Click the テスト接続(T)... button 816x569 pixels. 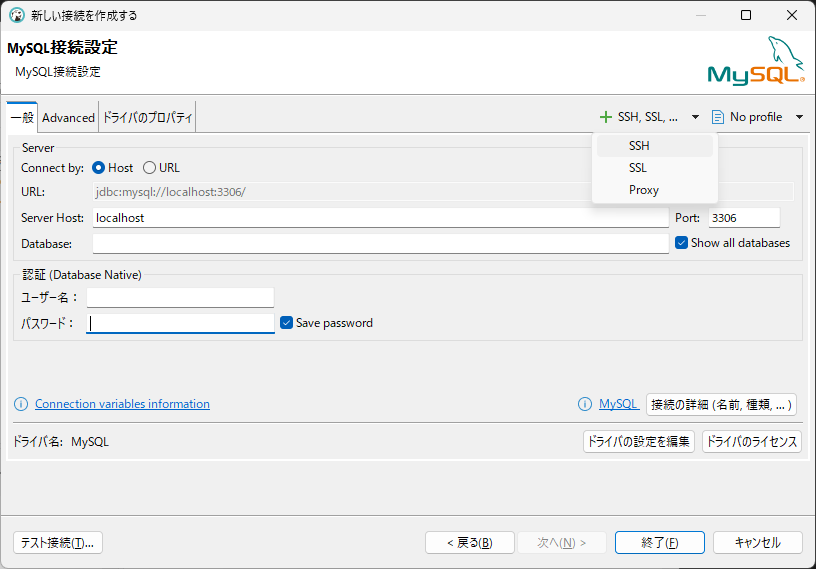[58, 542]
